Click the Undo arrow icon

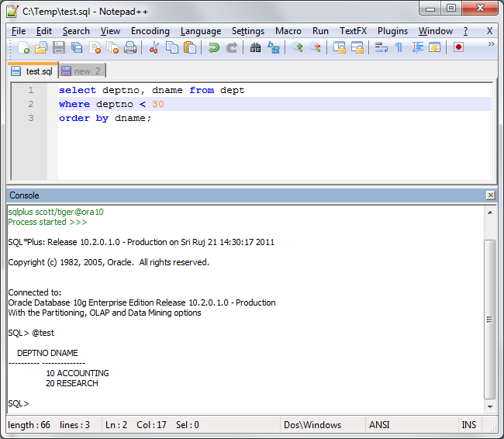pos(213,48)
